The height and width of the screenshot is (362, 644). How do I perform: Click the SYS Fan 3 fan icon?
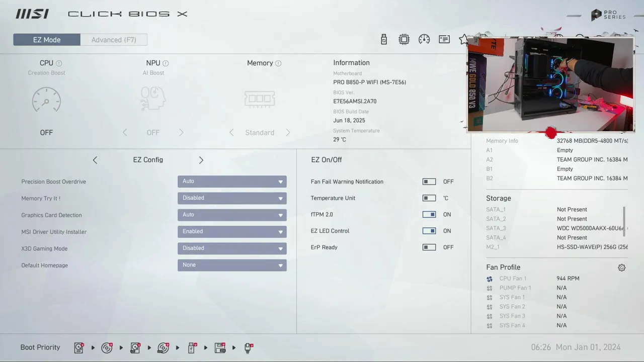click(x=490, y=316)
